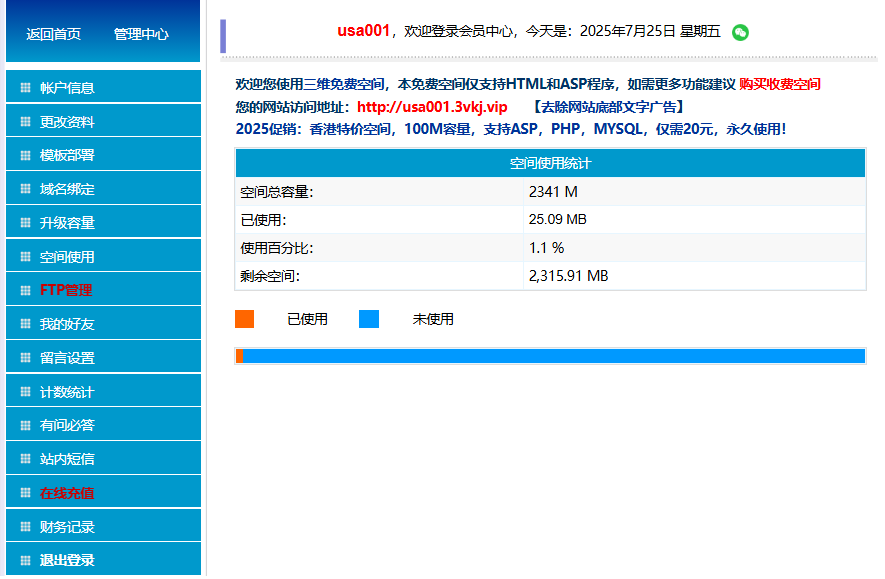This screenshot has height=579, width=885.
Task: Click the grid icon beside 站内短信
Action: pos(25,458)
